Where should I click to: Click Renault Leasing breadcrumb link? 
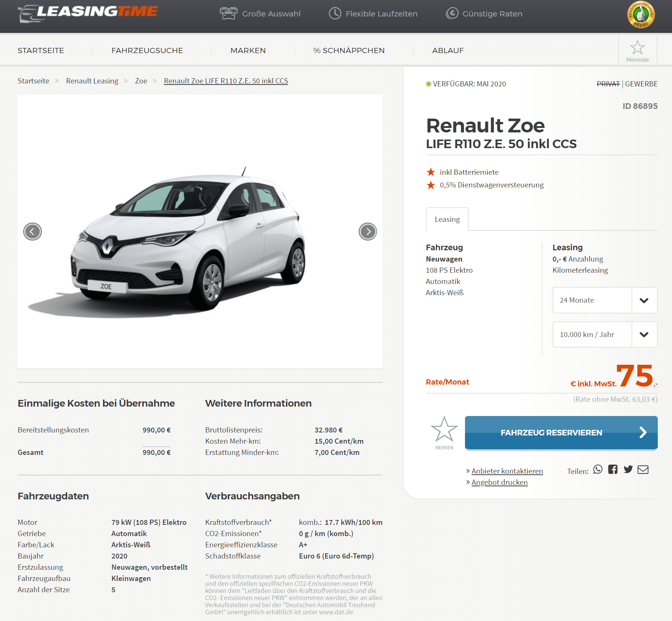pyautogui.click(x=92, y=81)
